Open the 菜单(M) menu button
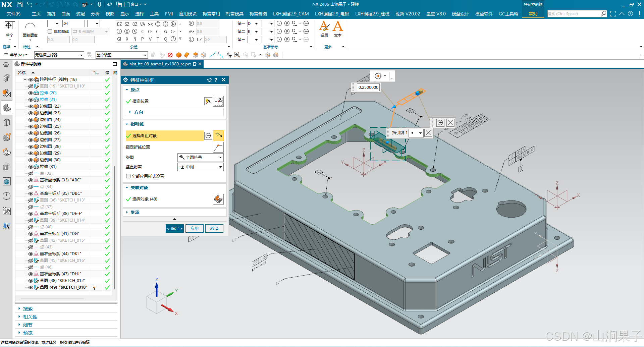644x347 pixels. (x=16, y=55)
